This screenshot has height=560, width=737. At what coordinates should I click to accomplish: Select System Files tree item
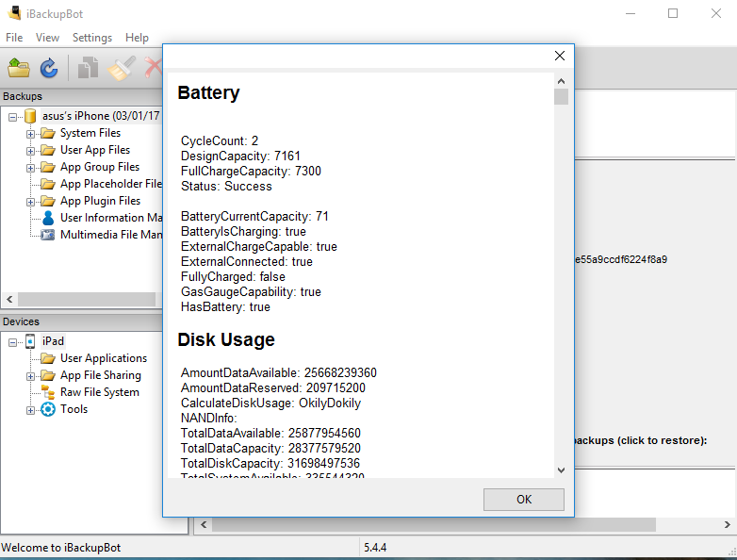(x=90, y=133)
